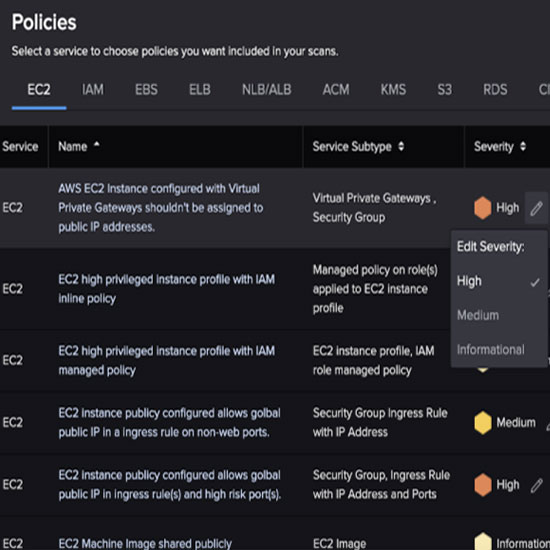The width and height of the screenshot is (550, 550).
Task: Sort by Severity column
Action: 523,146
